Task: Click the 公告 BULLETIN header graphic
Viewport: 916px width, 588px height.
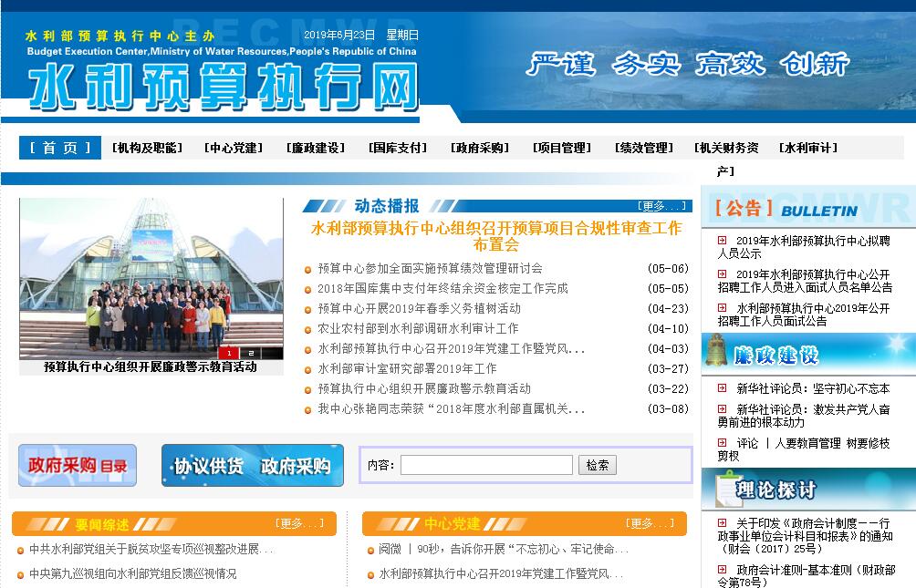Action: (807, 209)
